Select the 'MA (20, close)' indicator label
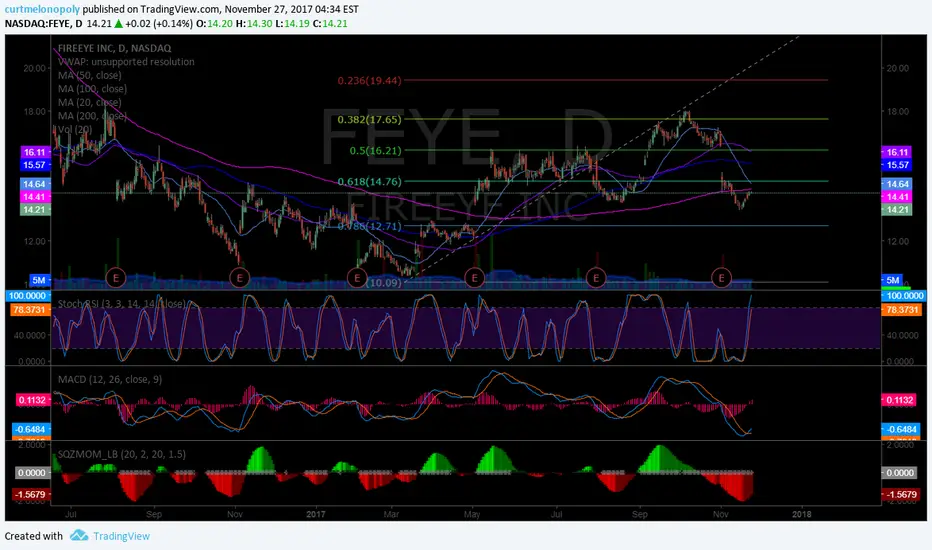Image resolution: width=932 pixels, height=550 pixels. click(90, 103)
